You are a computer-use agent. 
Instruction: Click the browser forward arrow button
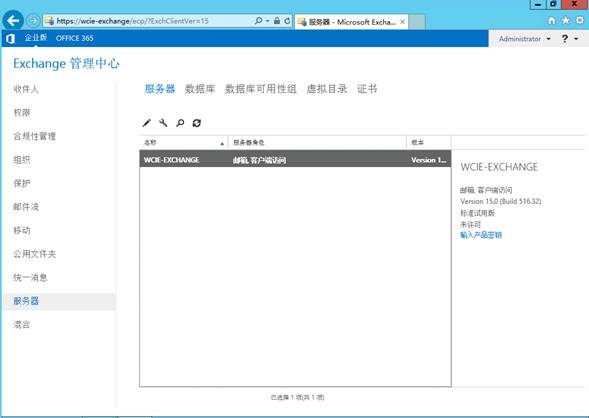[x=33, y=21]
